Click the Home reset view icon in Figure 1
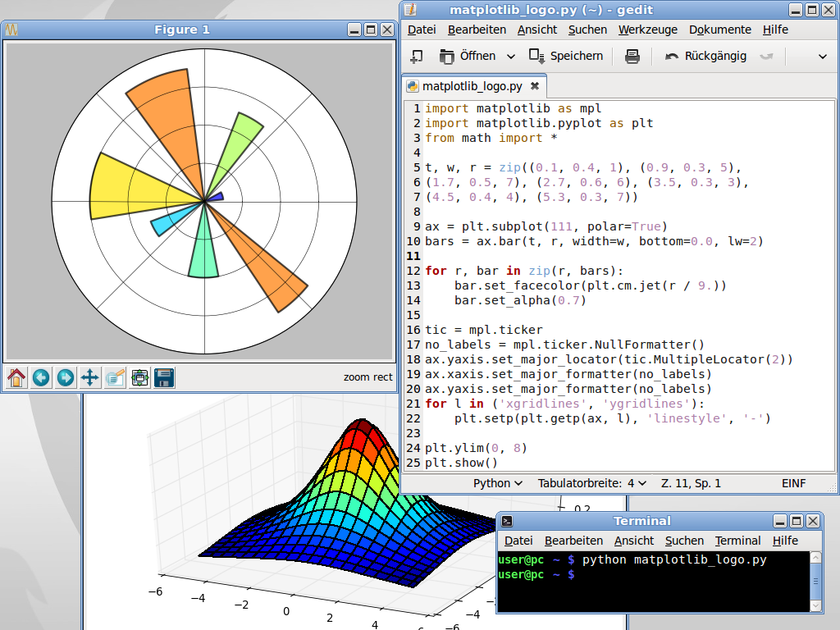The width and height of the screenshot is (840, 630). [16, 377]
